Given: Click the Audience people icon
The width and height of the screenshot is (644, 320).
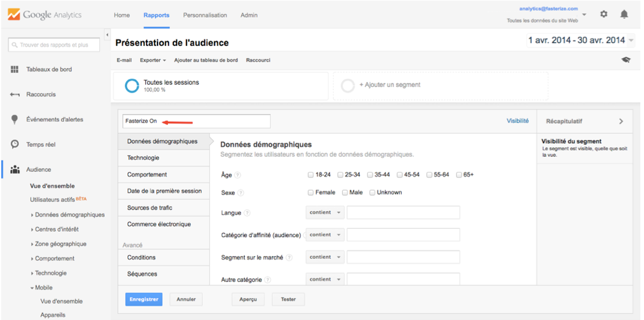Looking at the screenshot, I should pyautogui.click(x=14, y=170).
